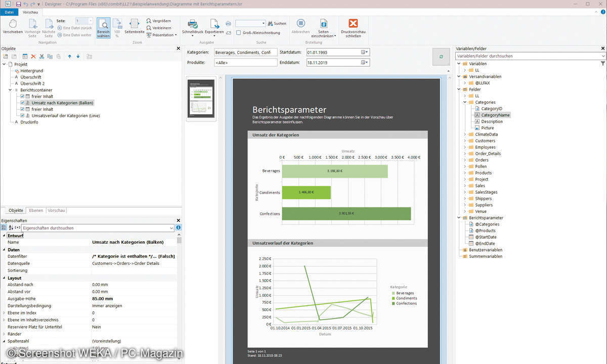Screen dimensions: 607x364
Task: Uncheck Umsatz nach Kategorien (Balken) checkbox
Action: click(x=22, y=103)
